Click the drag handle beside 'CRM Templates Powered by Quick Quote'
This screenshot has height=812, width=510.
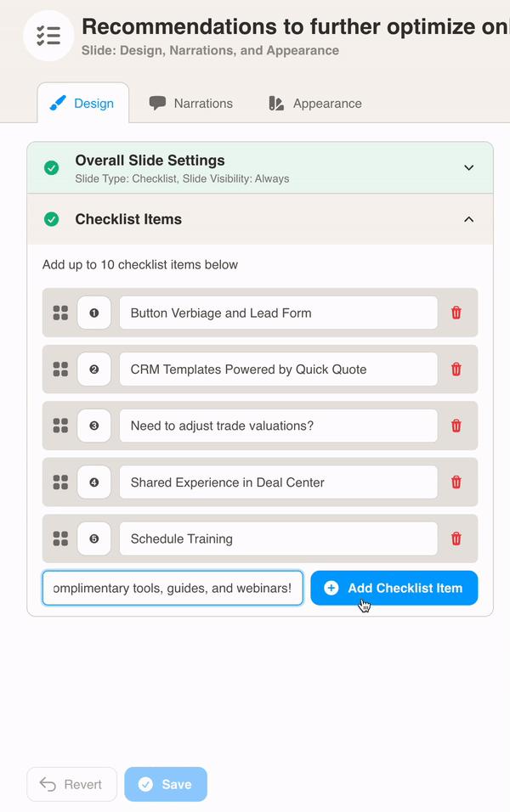60,369
